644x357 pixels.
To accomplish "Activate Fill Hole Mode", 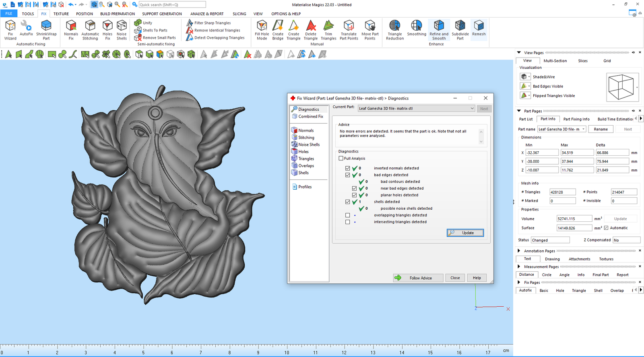I will [x=262, y=30].
